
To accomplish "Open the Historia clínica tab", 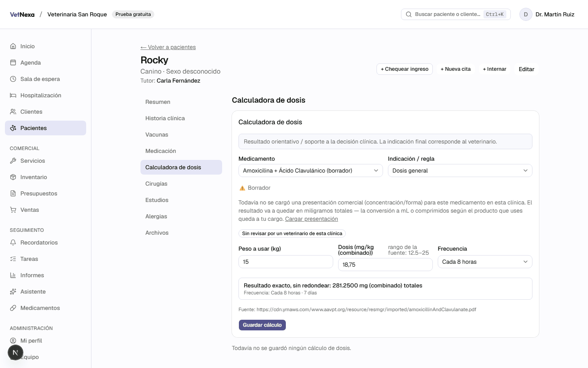I will pyautogui.click(x=181, y=118).
